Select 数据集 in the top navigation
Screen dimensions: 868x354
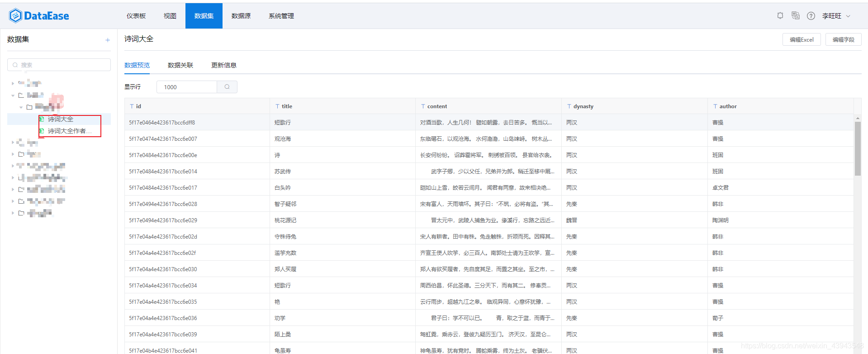204,16
